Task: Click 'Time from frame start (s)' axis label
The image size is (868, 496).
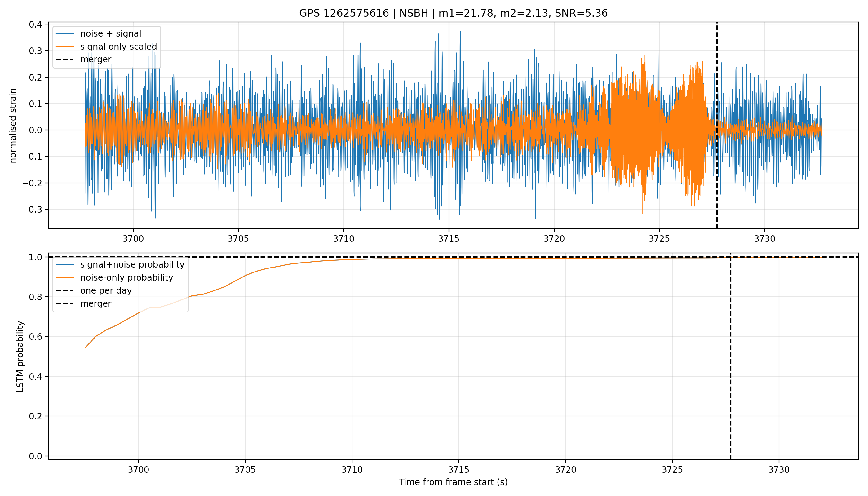Action: [x=454, y=482]
